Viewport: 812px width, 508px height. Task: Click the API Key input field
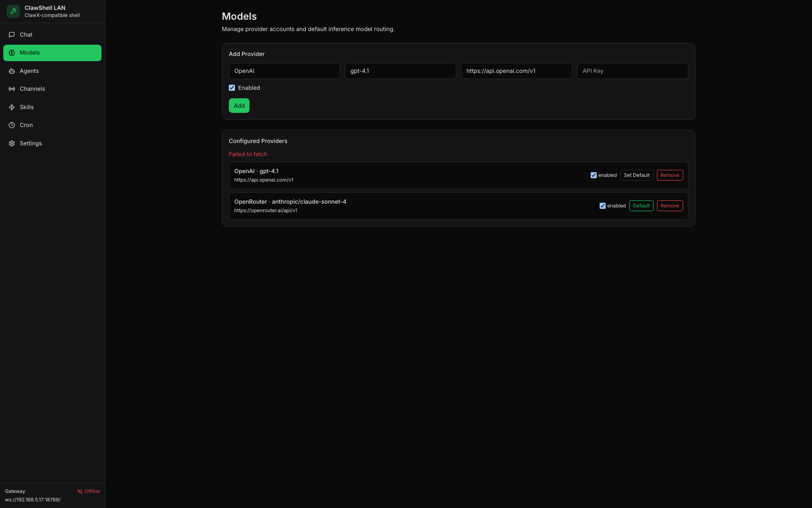pos(632,71)
